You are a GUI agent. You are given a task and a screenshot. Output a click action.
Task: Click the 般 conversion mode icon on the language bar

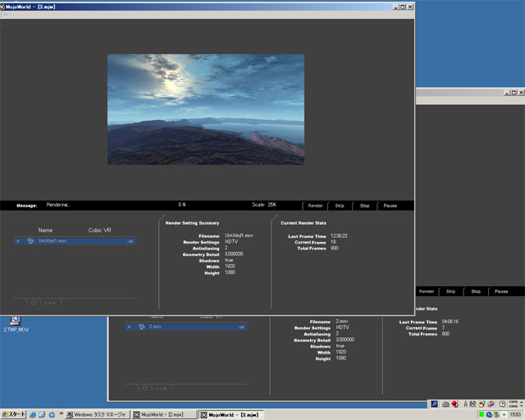tap(472, 404)
